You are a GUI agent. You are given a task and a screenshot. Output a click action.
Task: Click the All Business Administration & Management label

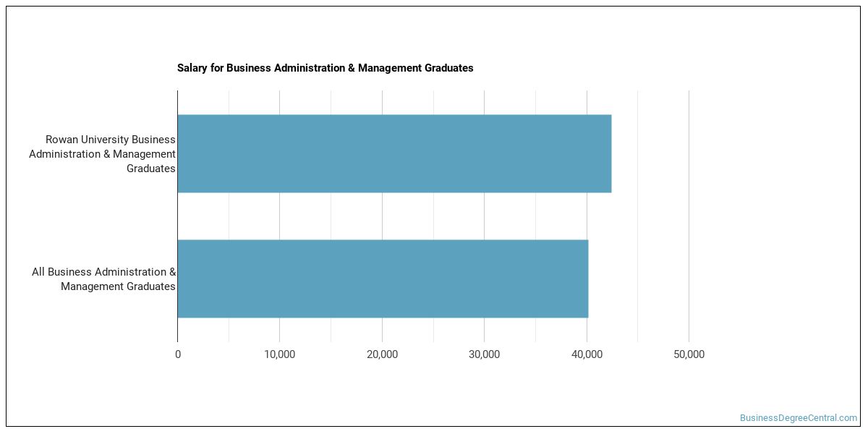tap(103, 279)
